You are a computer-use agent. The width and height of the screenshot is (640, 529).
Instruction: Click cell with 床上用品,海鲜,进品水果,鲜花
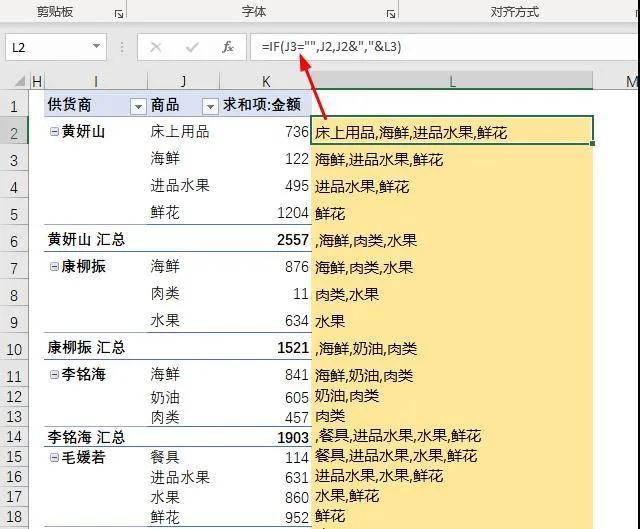click(452, 130)
